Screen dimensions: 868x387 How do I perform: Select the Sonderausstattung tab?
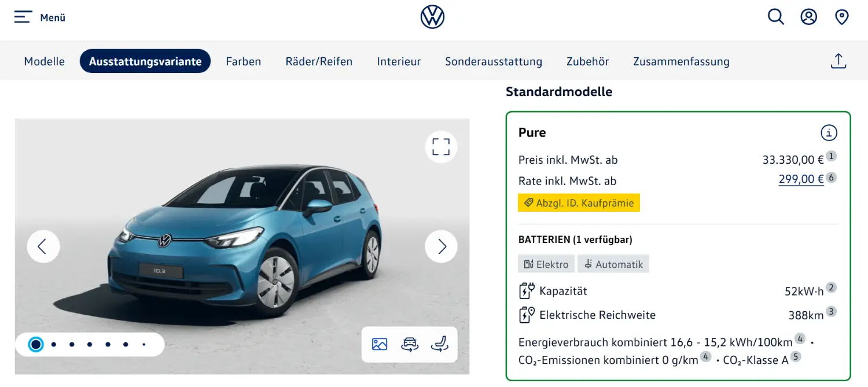click(494, 61)
